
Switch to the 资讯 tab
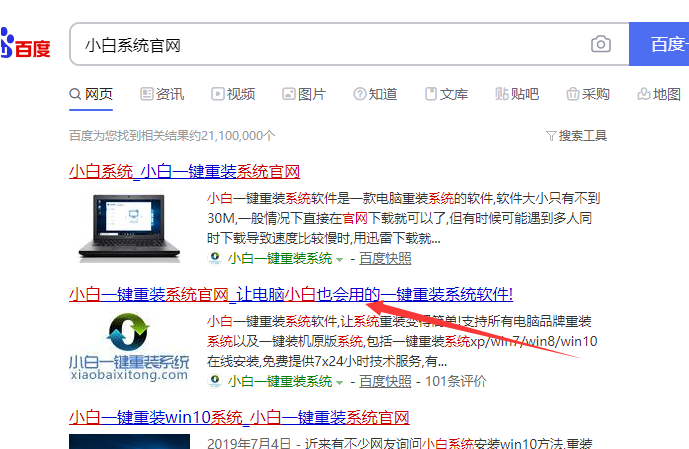161,94
